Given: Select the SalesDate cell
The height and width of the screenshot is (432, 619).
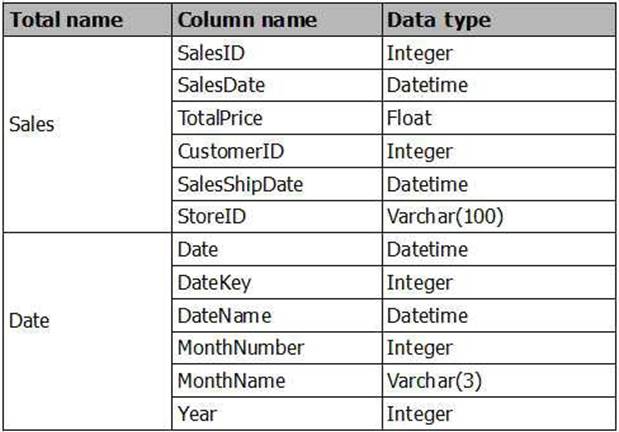Looking at the screenshot, I should tap(216, 86).
